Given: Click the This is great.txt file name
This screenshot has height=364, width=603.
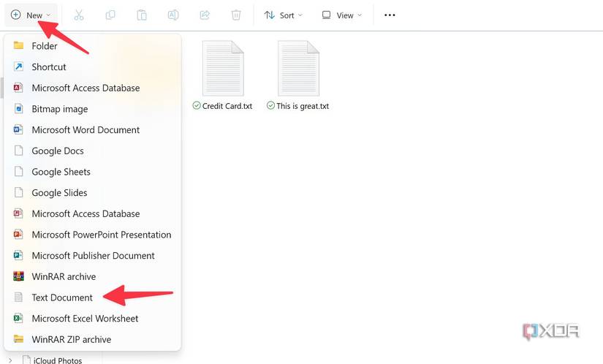Looking at the screenshot, I should tap(303, 106).
